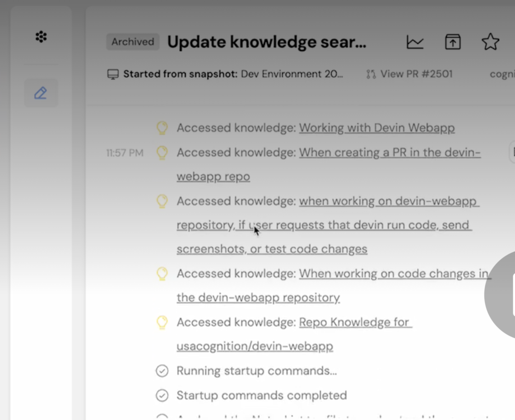Open 'When creating a PR in the devin-webapp repo'
Viewport: 515px width, 420px height.
[x=329, y=165]
